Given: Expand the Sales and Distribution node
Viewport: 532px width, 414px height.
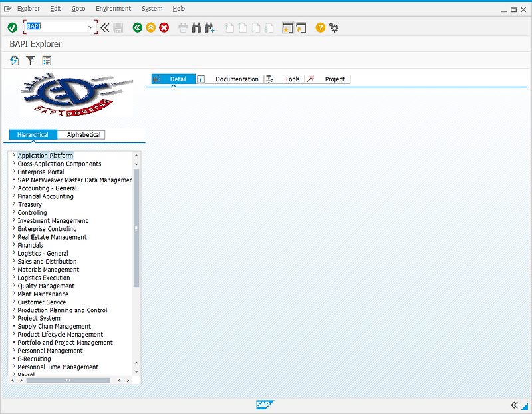Looking at the screenshot, I should (x=14, y=261).
